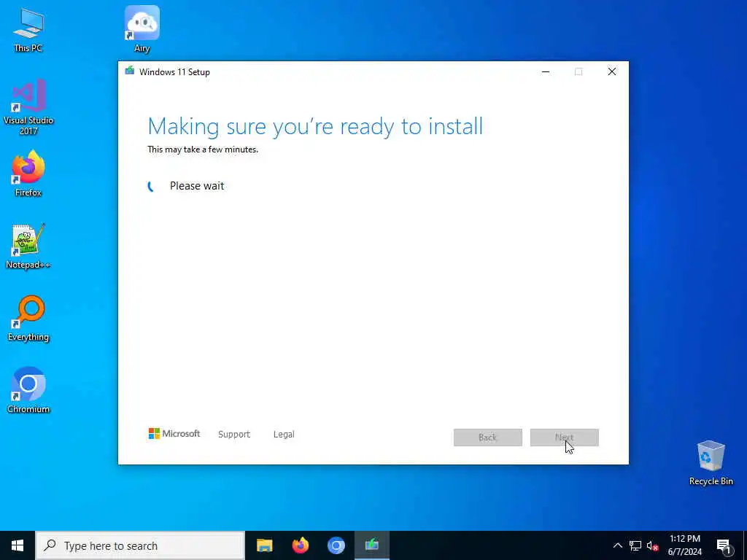Viewport: 747px width, 560px height.
Task: Launch Chromium from the taskbar
Action: coord(336,545)
